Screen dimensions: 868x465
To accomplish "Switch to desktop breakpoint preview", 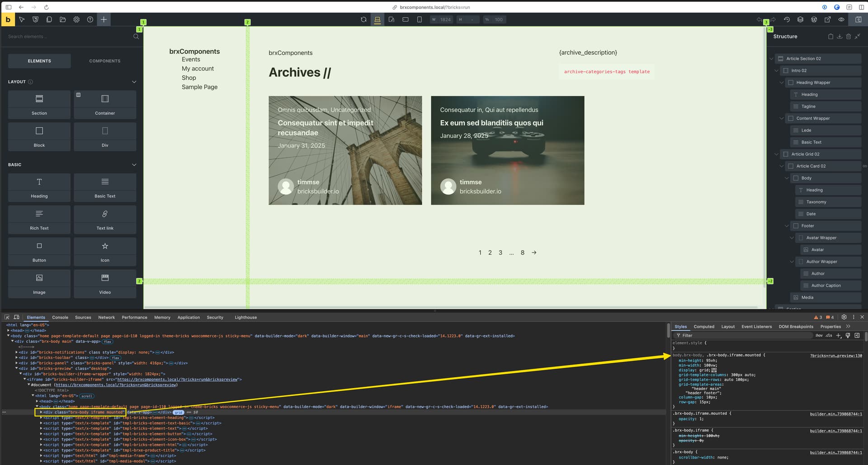I will click(377, 19).
